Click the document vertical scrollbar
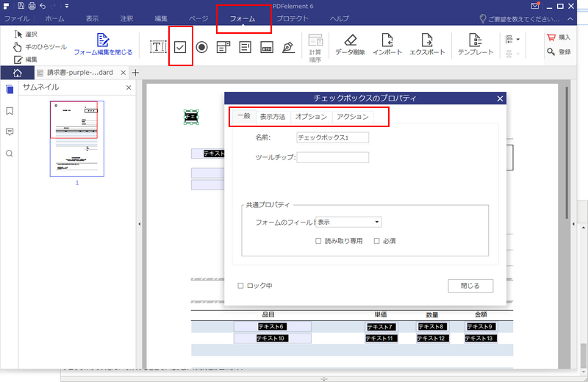 (567, 153)
